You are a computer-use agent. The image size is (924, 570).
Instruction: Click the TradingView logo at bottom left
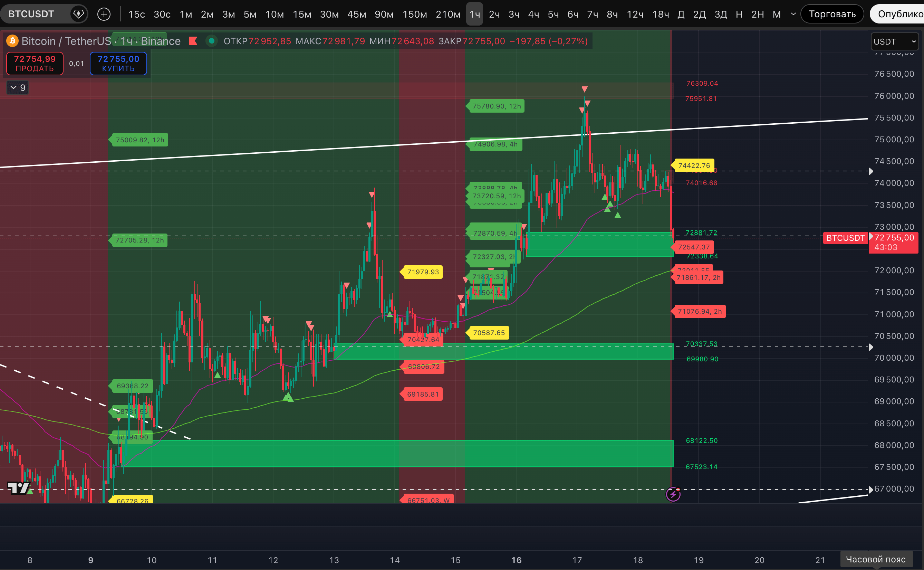point(18,488)
